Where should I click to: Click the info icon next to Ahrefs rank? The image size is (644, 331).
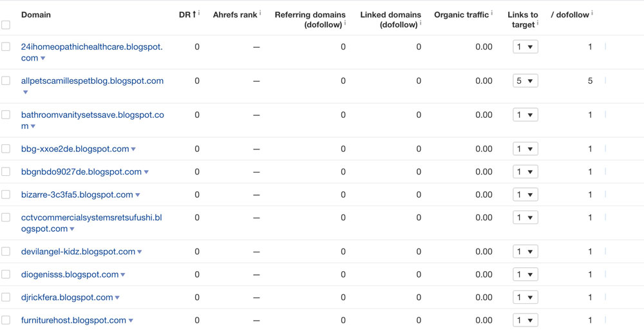pos(260,12)
